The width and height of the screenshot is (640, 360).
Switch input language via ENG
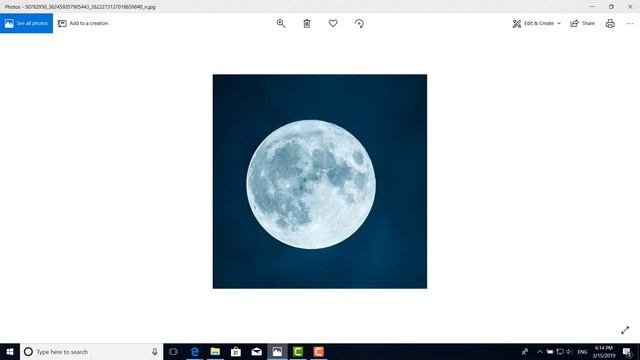click(582, 351)
